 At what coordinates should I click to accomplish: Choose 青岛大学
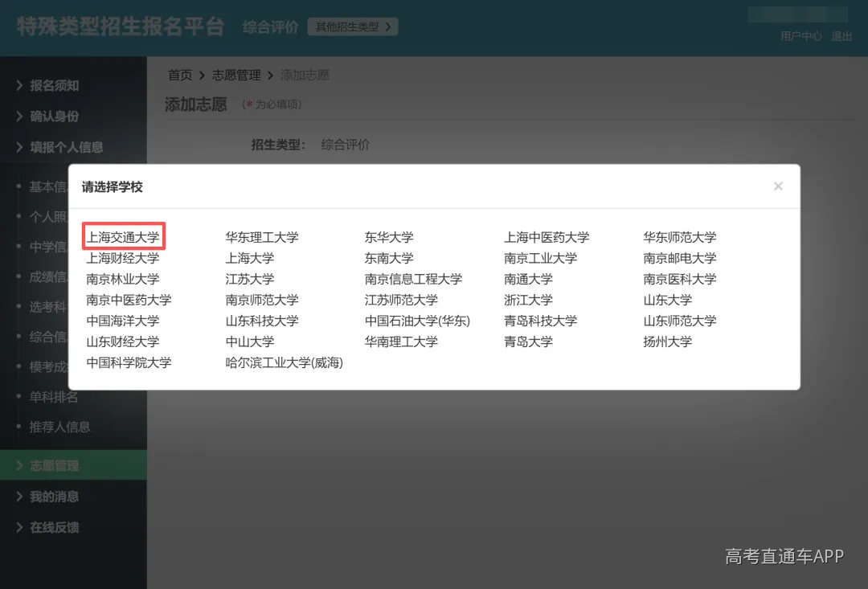pyautogui.click(x=528, y=342)
